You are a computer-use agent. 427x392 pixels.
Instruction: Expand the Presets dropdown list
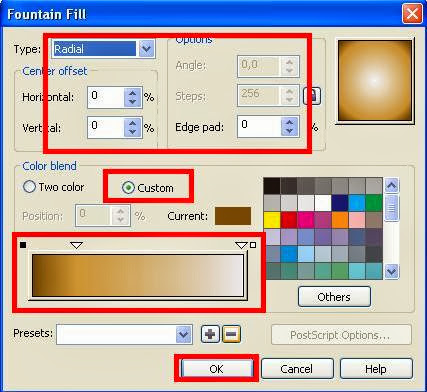[184, 334]
